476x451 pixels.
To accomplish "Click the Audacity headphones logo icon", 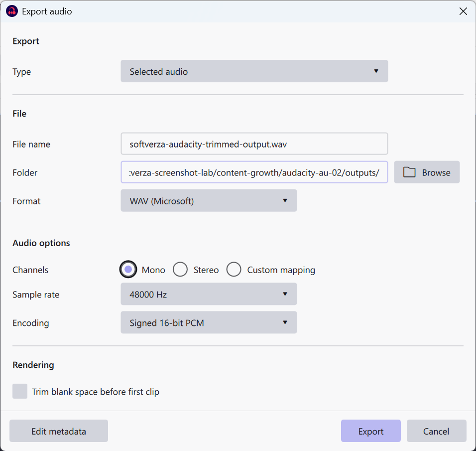I will click(12, 11).
